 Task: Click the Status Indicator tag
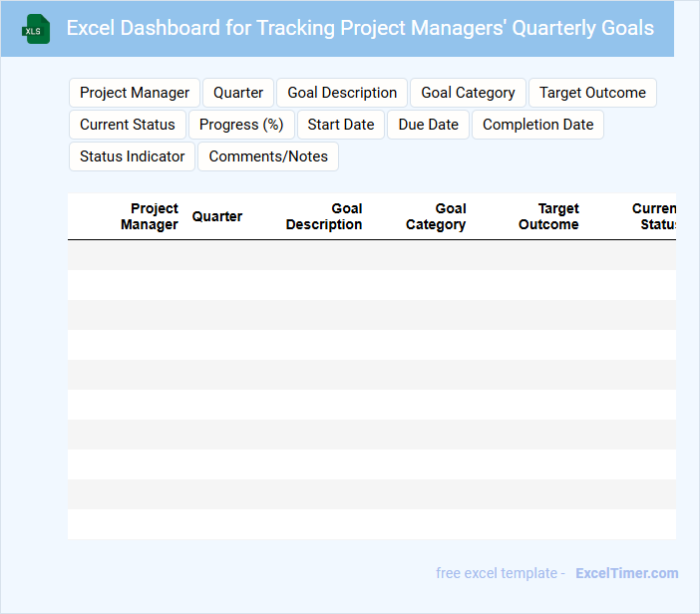[133, 156]
